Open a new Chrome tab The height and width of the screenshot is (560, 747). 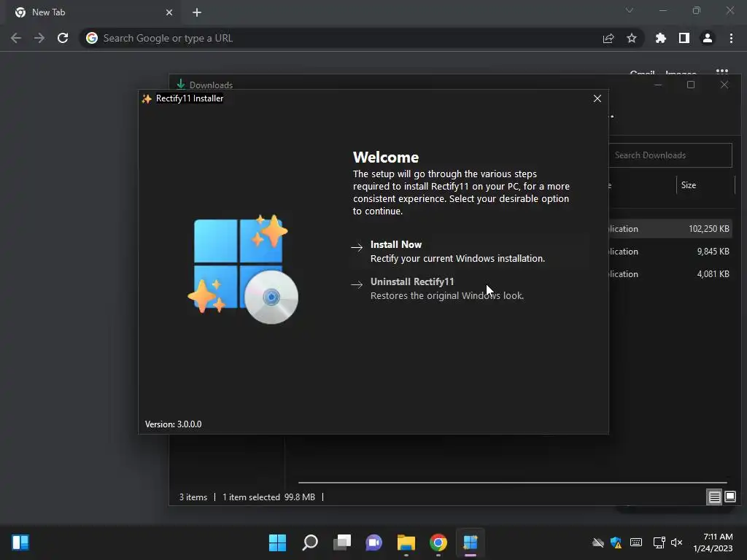point(197,12)
